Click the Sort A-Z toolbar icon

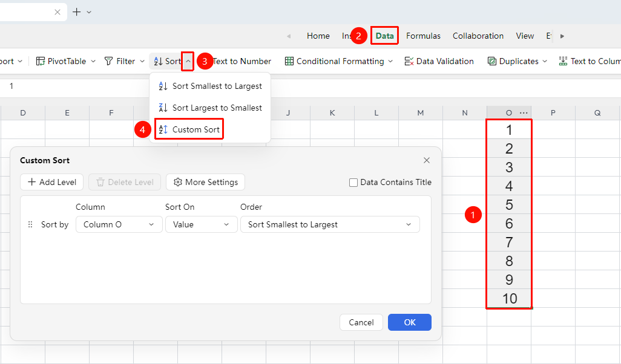point(159,61)
